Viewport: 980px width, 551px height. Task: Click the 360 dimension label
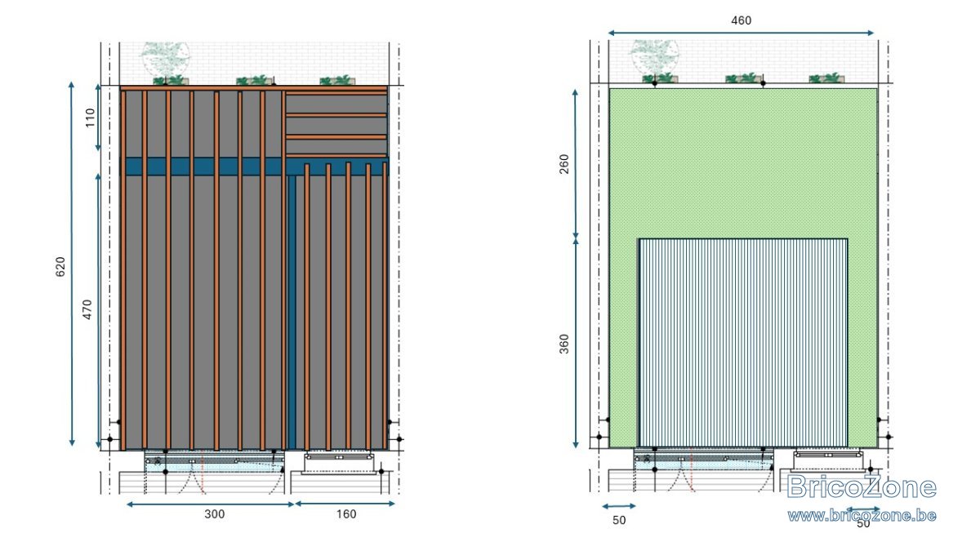point(564,345)
